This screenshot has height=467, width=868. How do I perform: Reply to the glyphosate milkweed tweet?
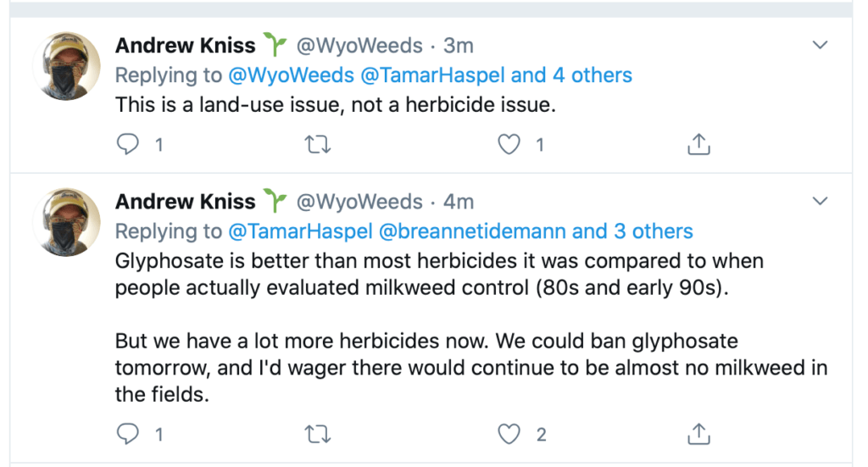(127, 435)
